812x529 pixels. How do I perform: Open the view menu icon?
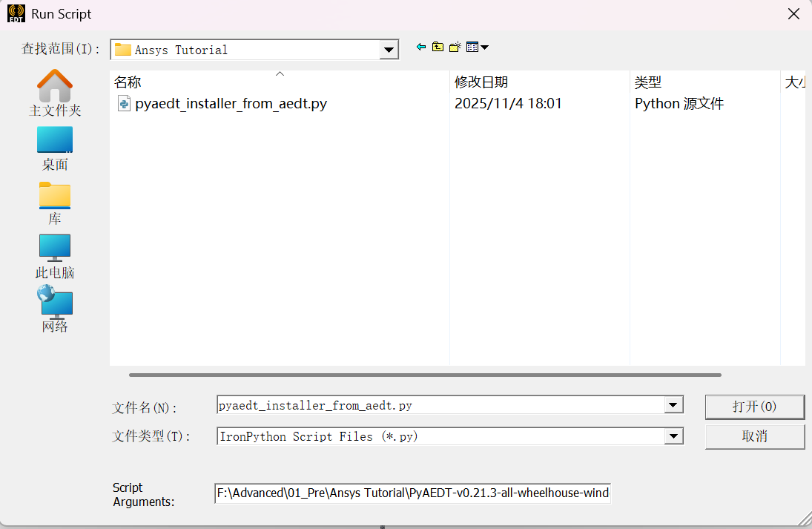click(477, 47)
